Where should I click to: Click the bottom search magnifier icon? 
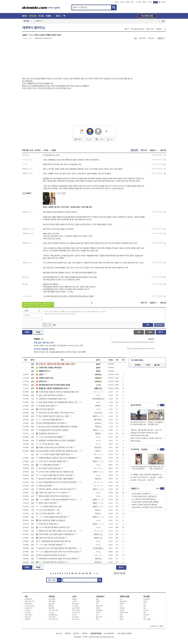click(x=100, y=580)
